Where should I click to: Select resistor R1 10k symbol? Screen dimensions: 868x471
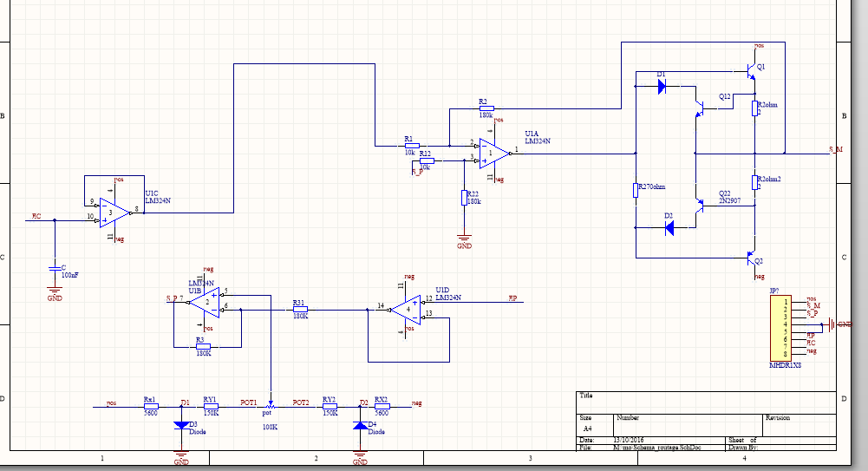click(412, 146)
